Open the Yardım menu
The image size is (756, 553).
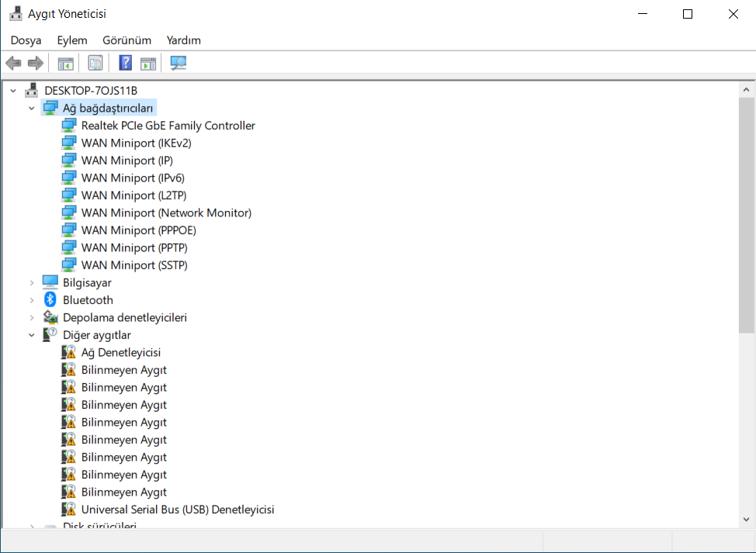[184, 40]
